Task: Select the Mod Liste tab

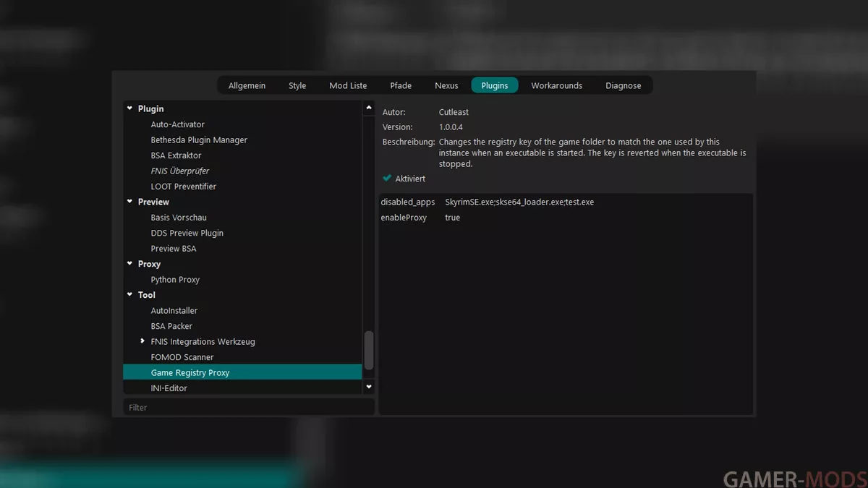Action: tap(348, 85)
